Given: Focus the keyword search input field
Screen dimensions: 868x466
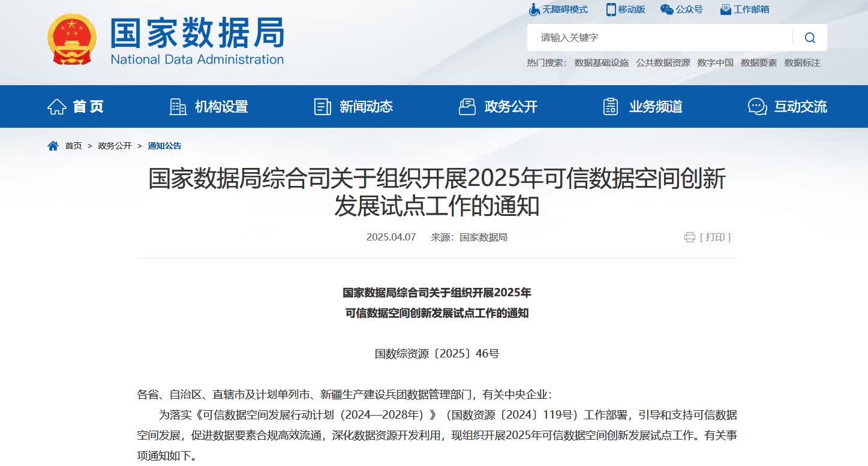Looking at the screenshot, I should point(660,38).
